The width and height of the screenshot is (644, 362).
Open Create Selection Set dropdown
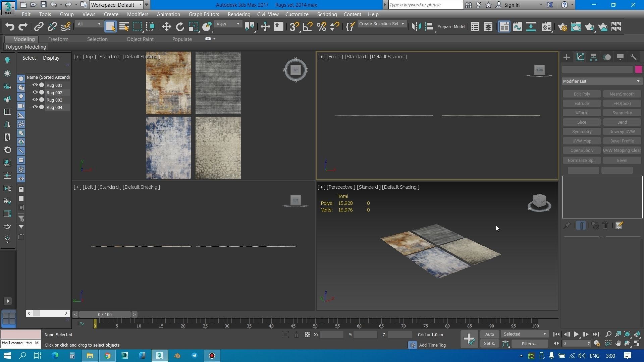[x=382, y=24]
